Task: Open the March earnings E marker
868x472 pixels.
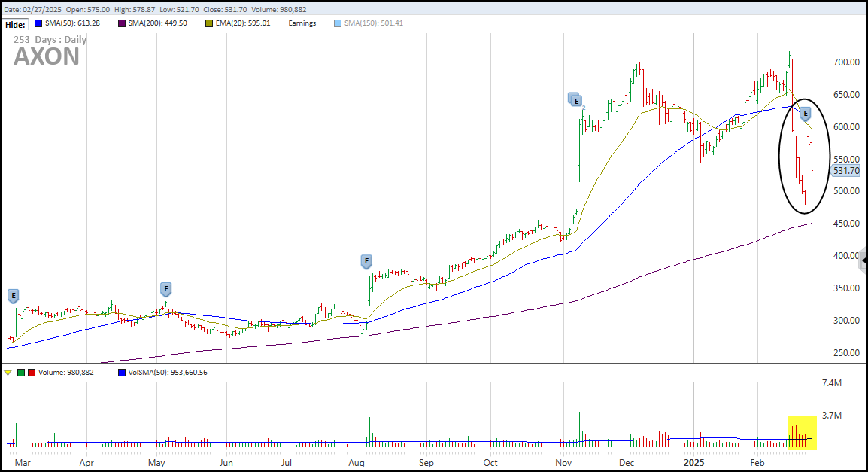Action: pyautogui.click(x=14, y=297)
